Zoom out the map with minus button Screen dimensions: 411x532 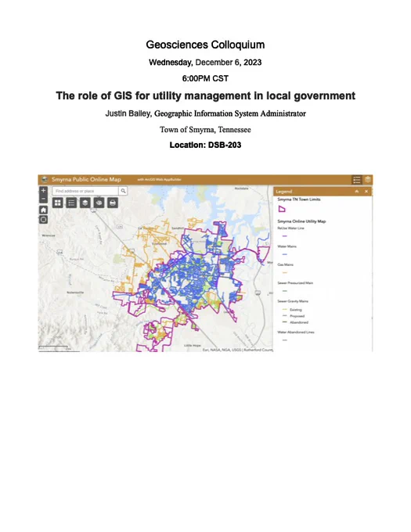click(43, 199)
